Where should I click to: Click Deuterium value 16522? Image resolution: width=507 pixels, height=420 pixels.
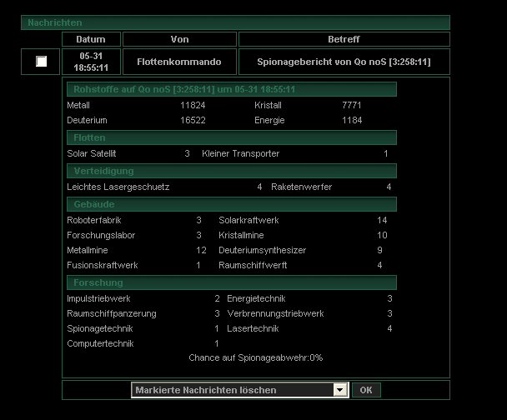click(x=193, y=120)
